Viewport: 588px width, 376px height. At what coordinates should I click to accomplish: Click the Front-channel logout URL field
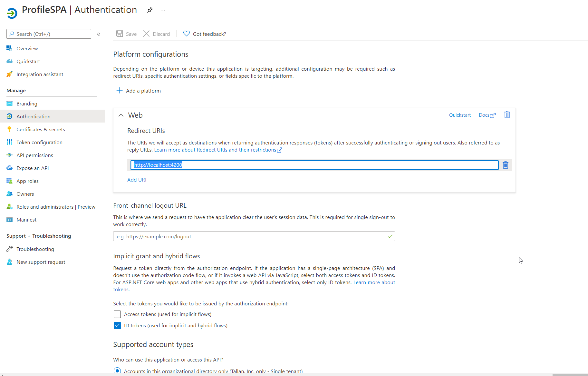[254, 236]
